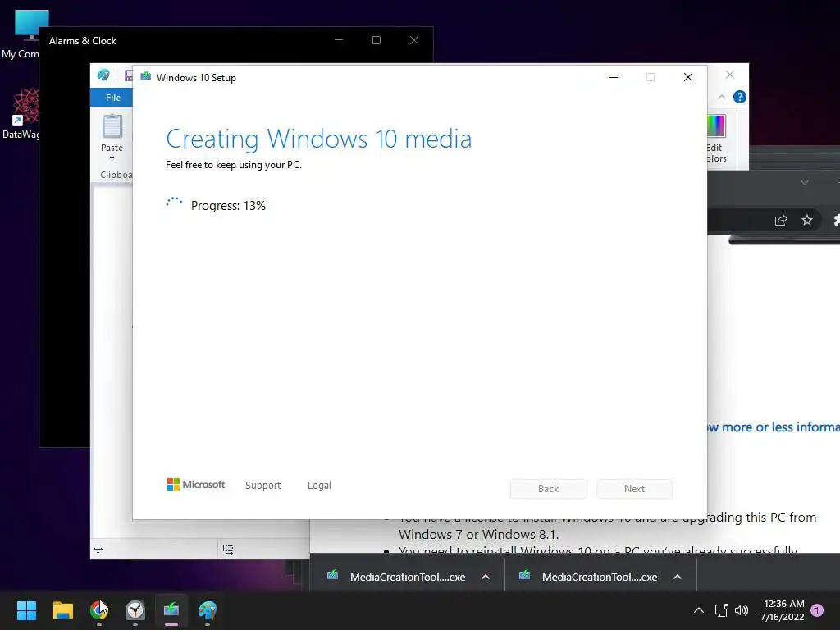The height and width of the screenshot is (630, 840).
Task: Click the selection size icon in Paint status bar
Action: coord(228,549)
